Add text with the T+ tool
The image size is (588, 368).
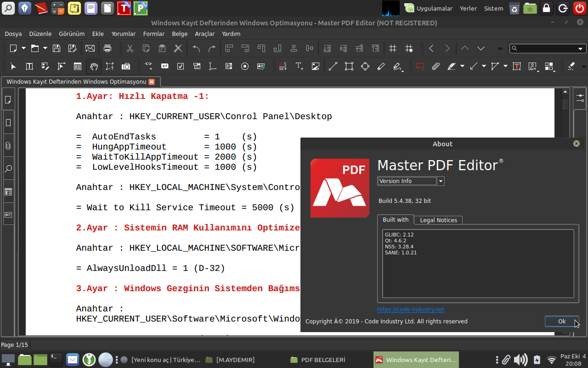(x=299, y=66)
